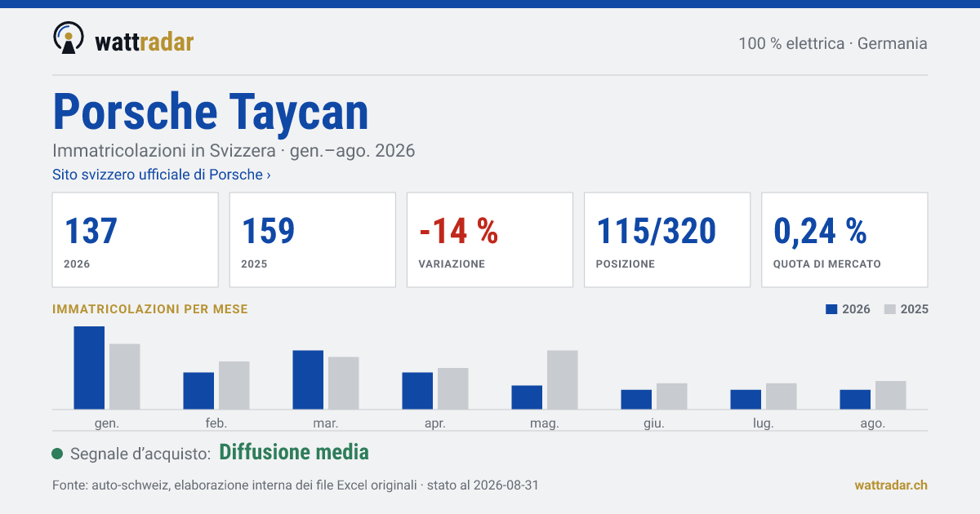Click the grey April 2025 bar
This screenshot has width=980, height=514.
point(453,388)
